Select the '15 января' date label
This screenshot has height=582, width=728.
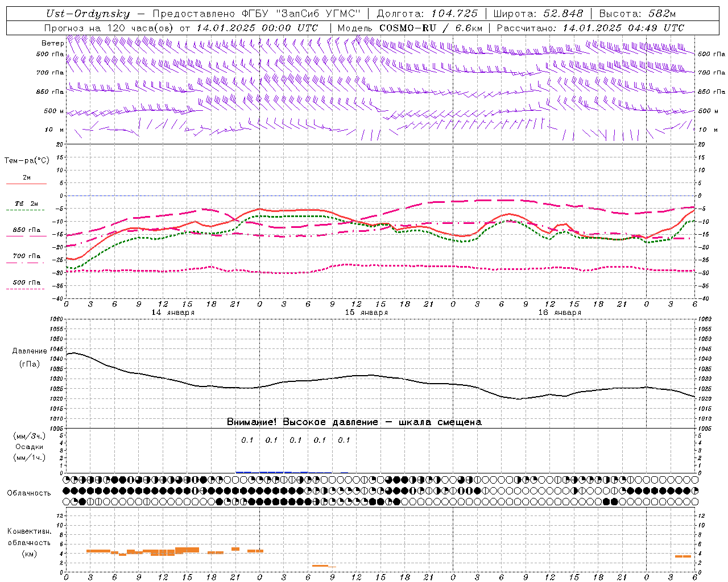pos(366,313)
